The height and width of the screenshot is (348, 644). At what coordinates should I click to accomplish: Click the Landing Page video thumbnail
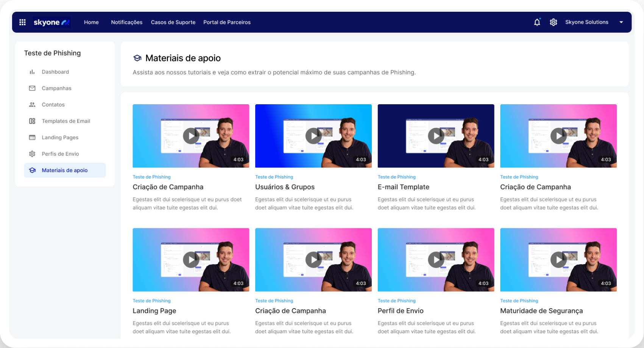point(191,260)
